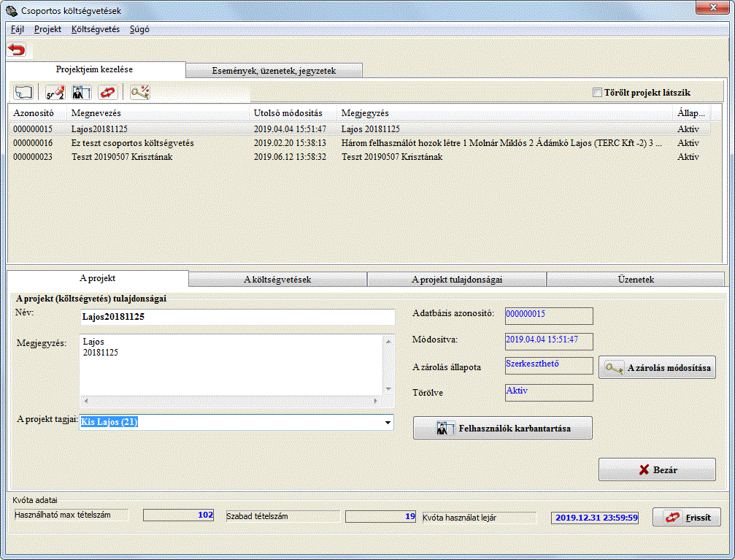The image size is (735, 560).
Task: Click the application icon in title bar
Action: point(11,10)
